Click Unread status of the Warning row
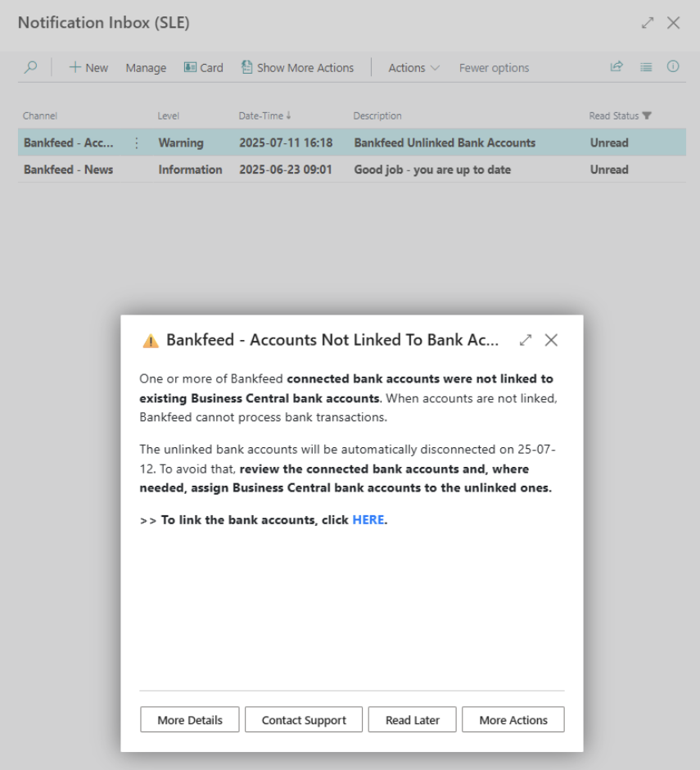700x770 pixels. pos(609,143)
